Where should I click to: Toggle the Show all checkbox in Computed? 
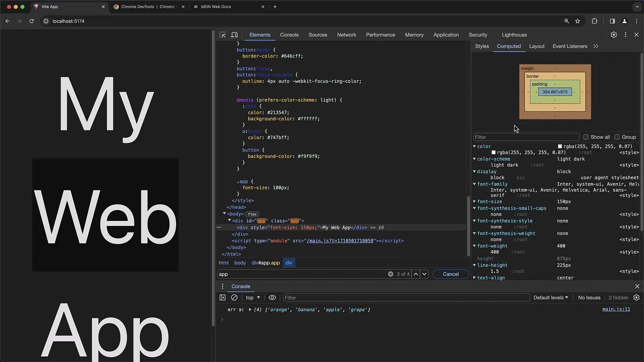point(586,137)
